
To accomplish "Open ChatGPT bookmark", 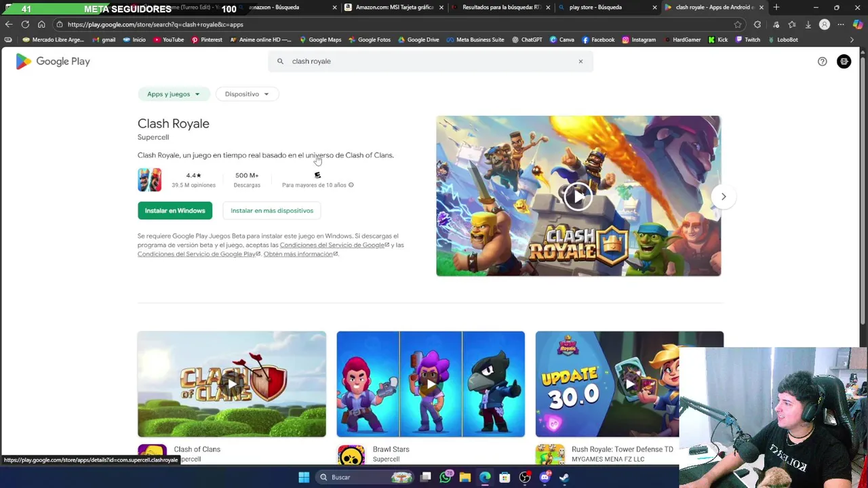I will [527, 40].
